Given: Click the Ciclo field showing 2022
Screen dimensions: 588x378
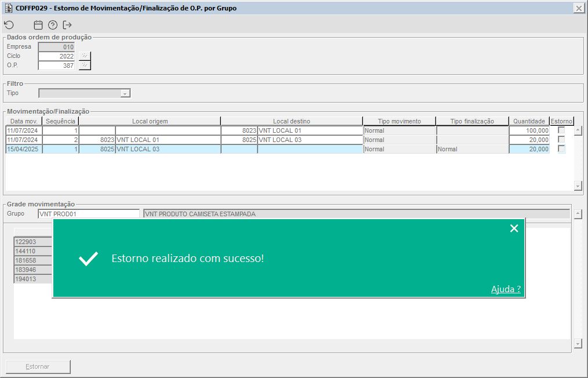Looking at the screenshot, I should (x=56, y=56).
